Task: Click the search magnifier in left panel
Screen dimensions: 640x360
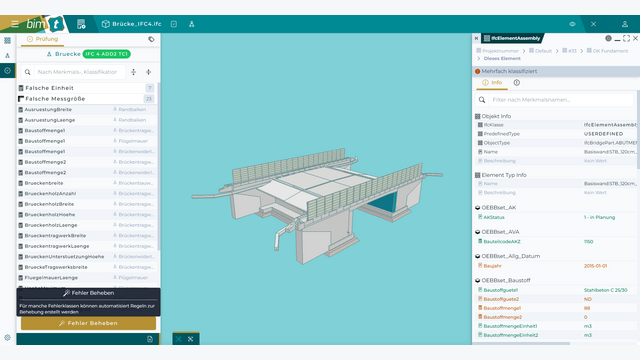Action: click(x=27, y=72)
